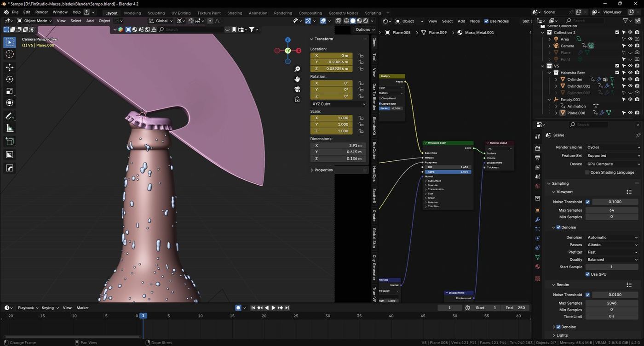
Task: Click the End frame 250 field
Action: tap(515, 308)
